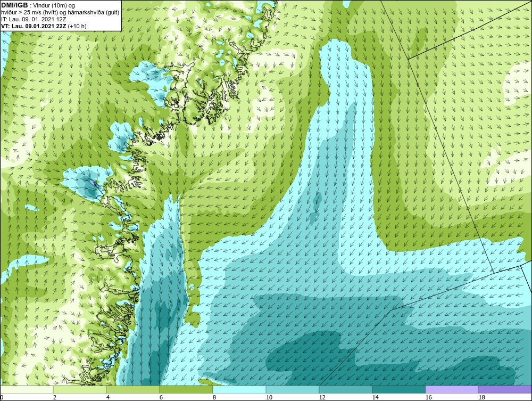Click the small purple wind spot near the Greenland coast
This screenshot has width=532, height=401.
93,183
